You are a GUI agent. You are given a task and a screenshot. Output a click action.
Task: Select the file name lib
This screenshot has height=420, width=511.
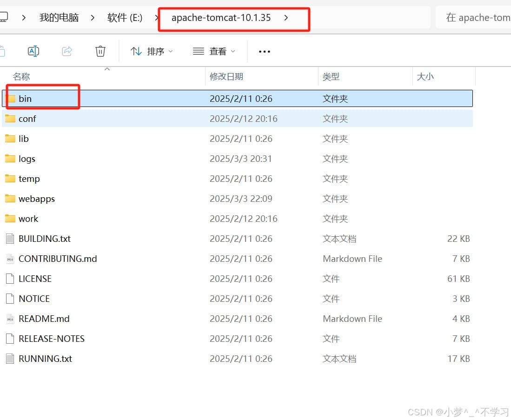point(23,139)
